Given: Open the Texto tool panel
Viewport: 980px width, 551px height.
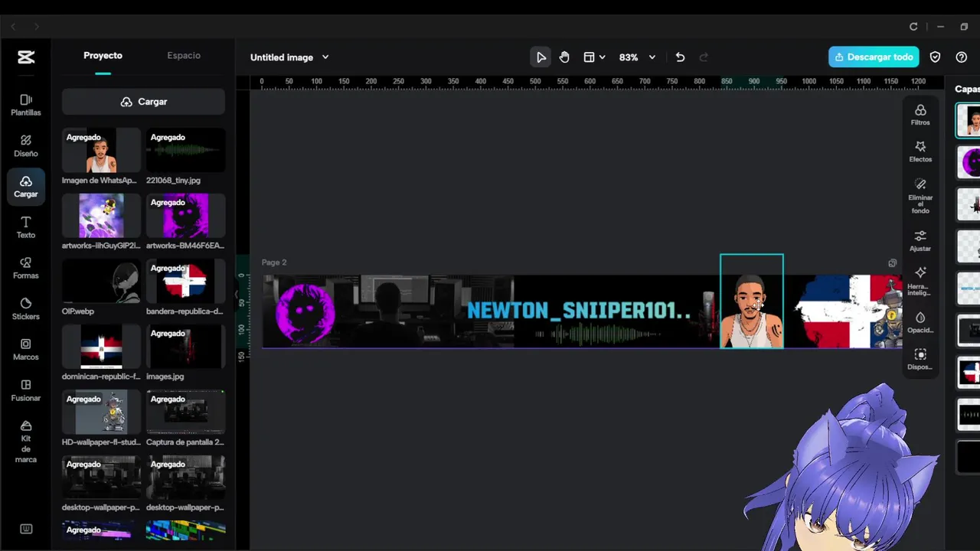Looking at the screenshot, I should click(26, 227).
